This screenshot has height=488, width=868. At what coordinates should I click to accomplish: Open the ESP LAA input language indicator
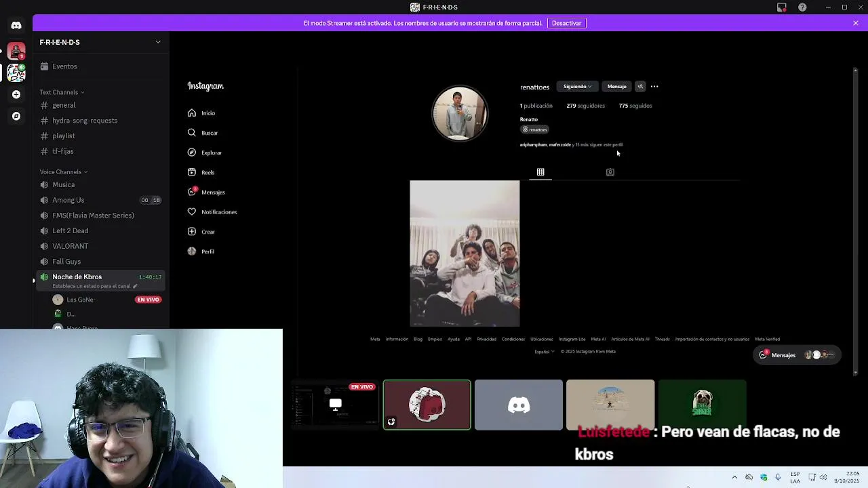[795, 477]
